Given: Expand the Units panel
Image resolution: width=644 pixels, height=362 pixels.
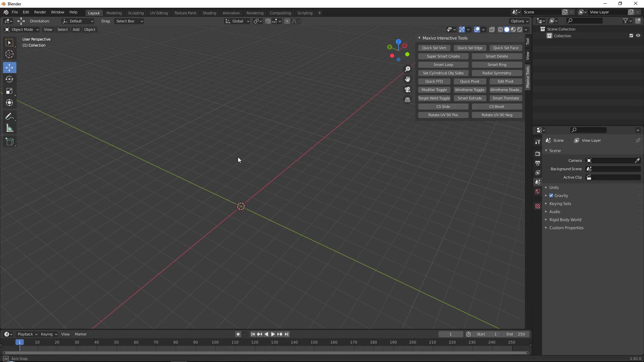Looking at the screenshot, I should click(x=554, y=187).
